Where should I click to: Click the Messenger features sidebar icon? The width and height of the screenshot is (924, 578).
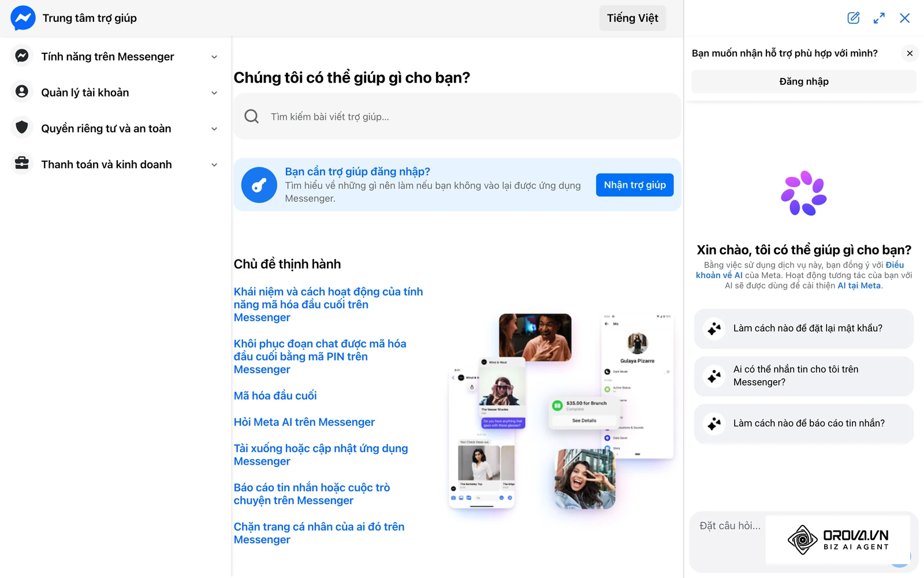tap(22, 56)
